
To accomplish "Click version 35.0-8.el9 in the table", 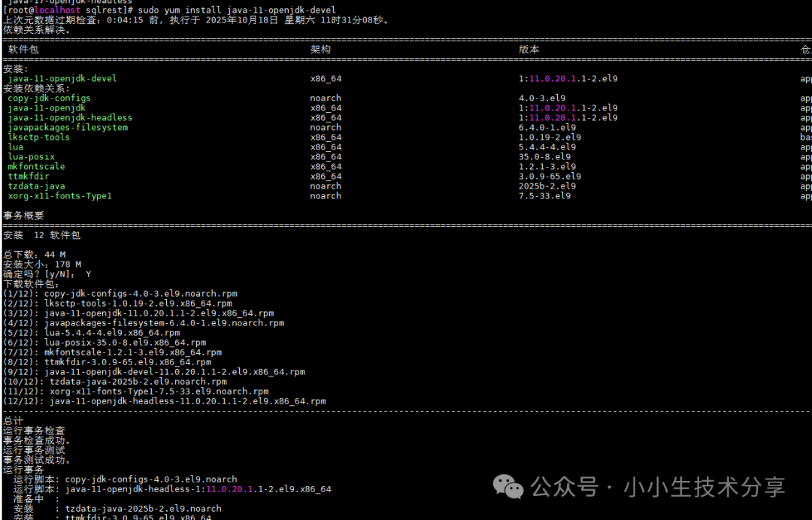I will click(x=545, y=157).
